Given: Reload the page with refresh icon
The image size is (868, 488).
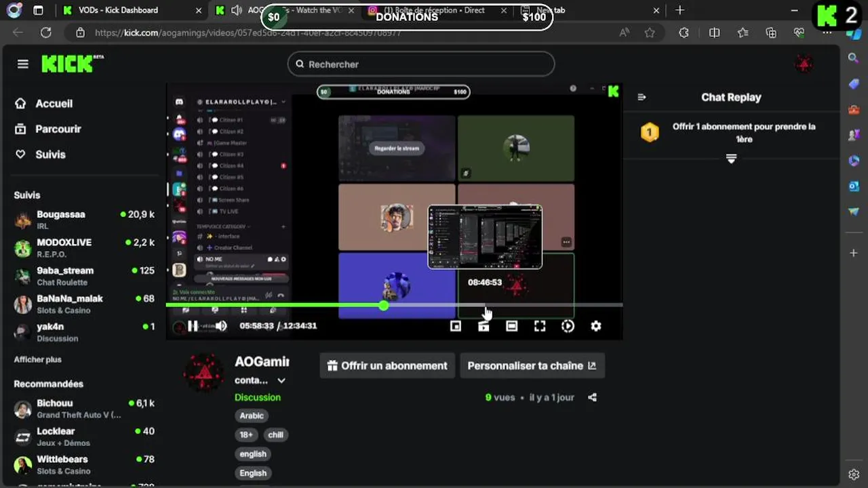Looking at the screenshot, I should [45, 33].
